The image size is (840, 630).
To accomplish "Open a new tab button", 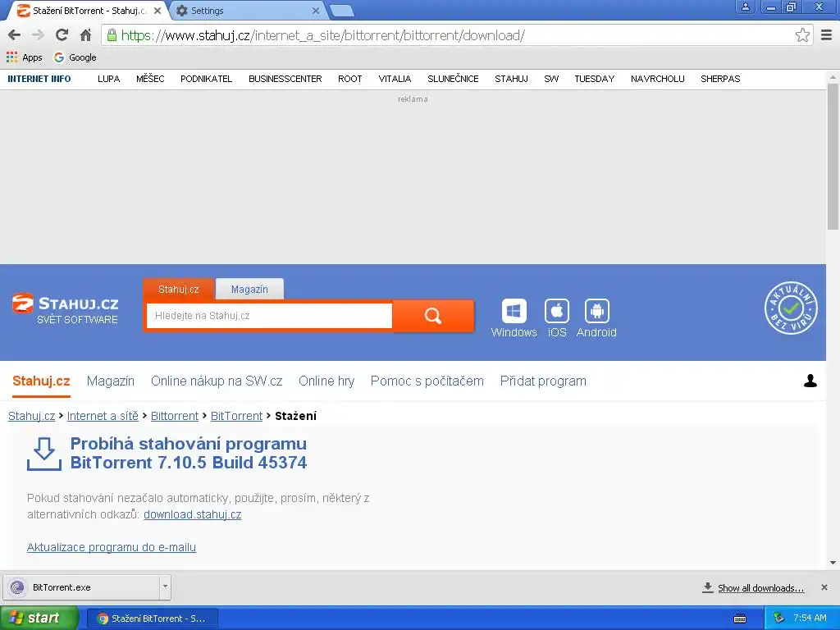I will pyautogui.click(x=341, y=11).
